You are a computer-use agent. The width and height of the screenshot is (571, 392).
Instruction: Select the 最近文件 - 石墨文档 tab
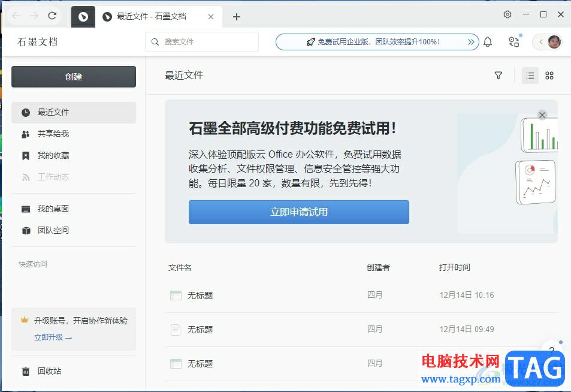(x=158, y=17)
